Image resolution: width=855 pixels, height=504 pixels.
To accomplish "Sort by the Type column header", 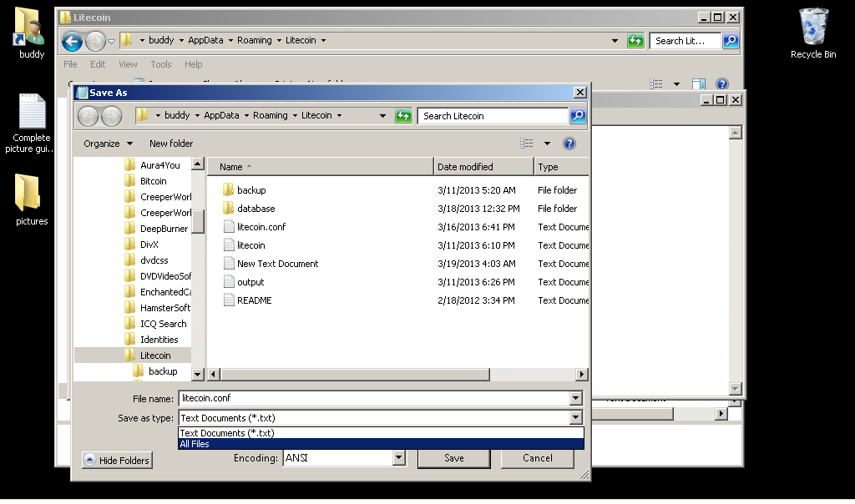I will 562,167.
